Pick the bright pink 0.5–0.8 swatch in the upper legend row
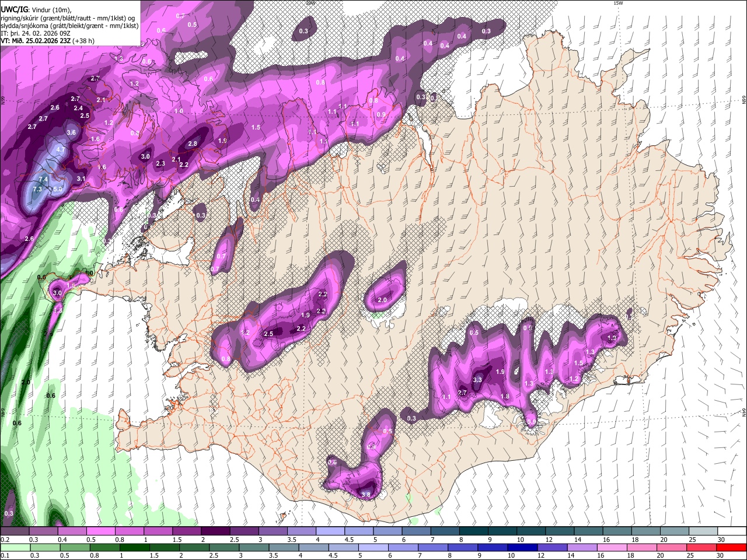The height and width of the screenshot is (560, 747). coord(100,531)
